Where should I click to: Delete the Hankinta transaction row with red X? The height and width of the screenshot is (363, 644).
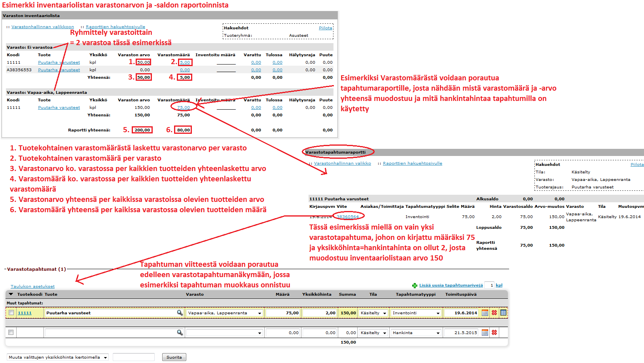point(494,333)
